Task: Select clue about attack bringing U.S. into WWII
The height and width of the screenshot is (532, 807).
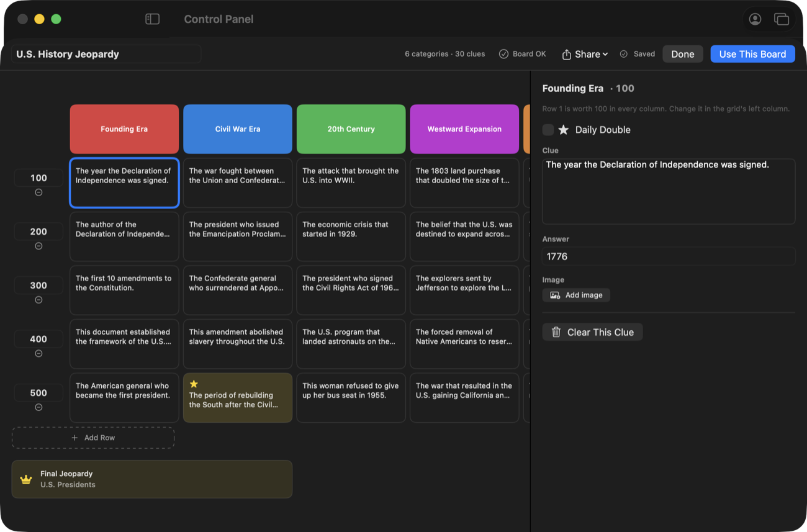Action: point(351,183)
